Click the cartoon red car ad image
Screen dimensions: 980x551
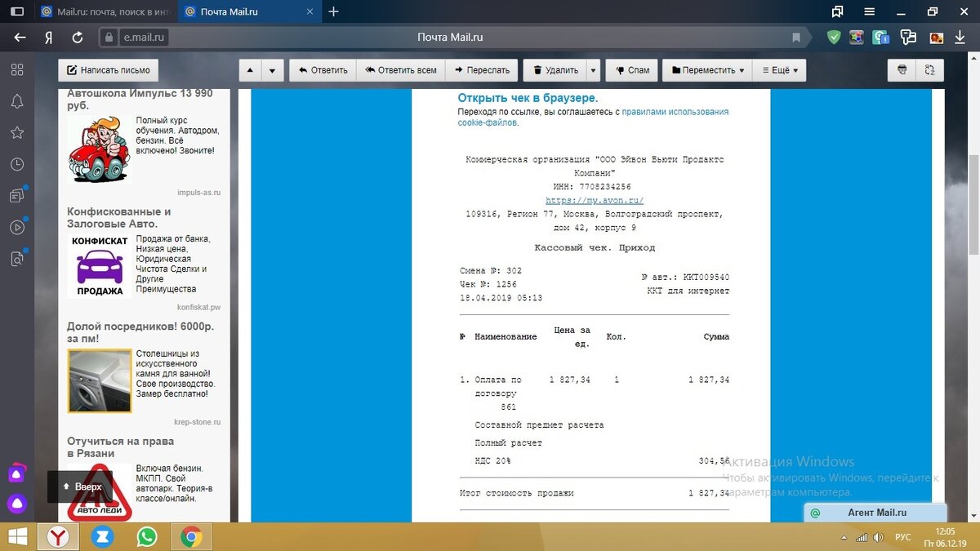point(99,149)
